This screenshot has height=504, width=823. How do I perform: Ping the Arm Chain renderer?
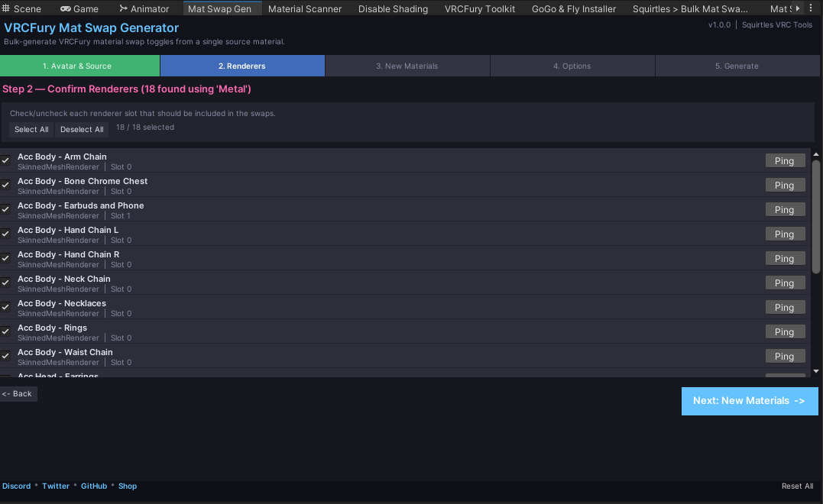point(785,161)
